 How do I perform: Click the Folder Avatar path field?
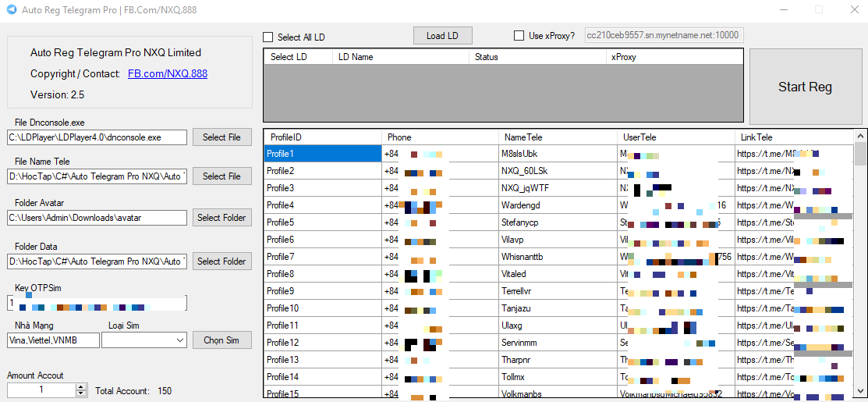click(x=97, y=218)
